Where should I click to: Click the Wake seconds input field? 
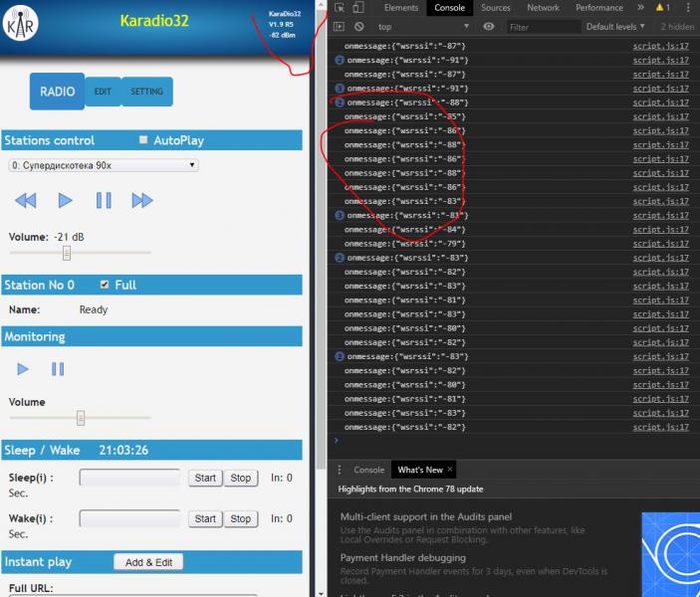(129, 518)
